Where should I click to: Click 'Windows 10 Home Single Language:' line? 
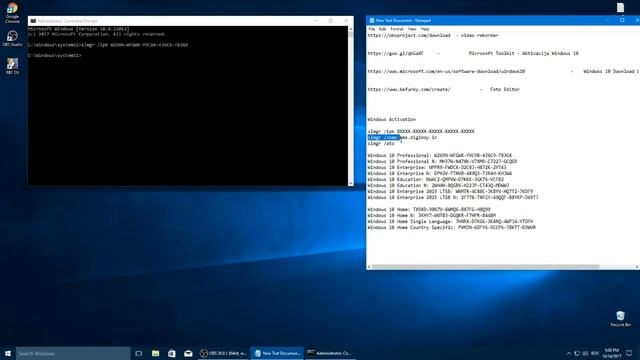point(450,222)
